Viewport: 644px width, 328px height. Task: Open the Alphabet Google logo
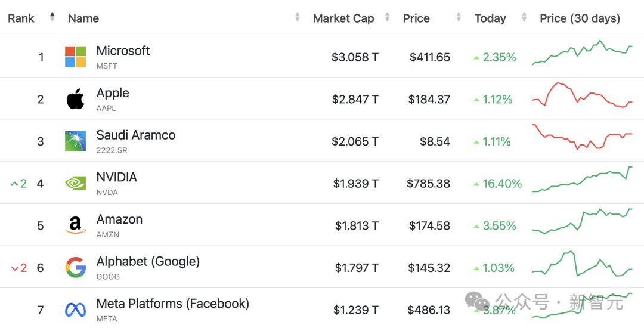(x=76, y=267)
